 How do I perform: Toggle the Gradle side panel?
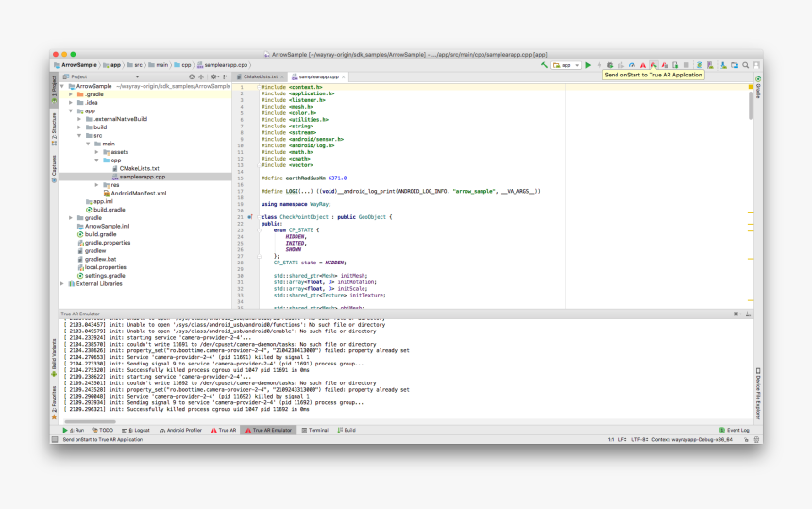pyautogui.click(x=757, y=87)
